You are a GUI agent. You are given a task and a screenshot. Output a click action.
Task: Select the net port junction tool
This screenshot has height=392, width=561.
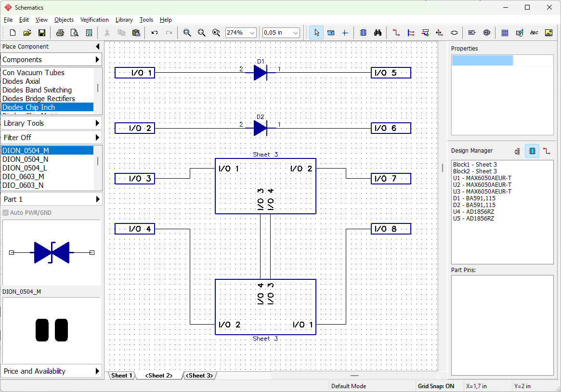point(439,33)
